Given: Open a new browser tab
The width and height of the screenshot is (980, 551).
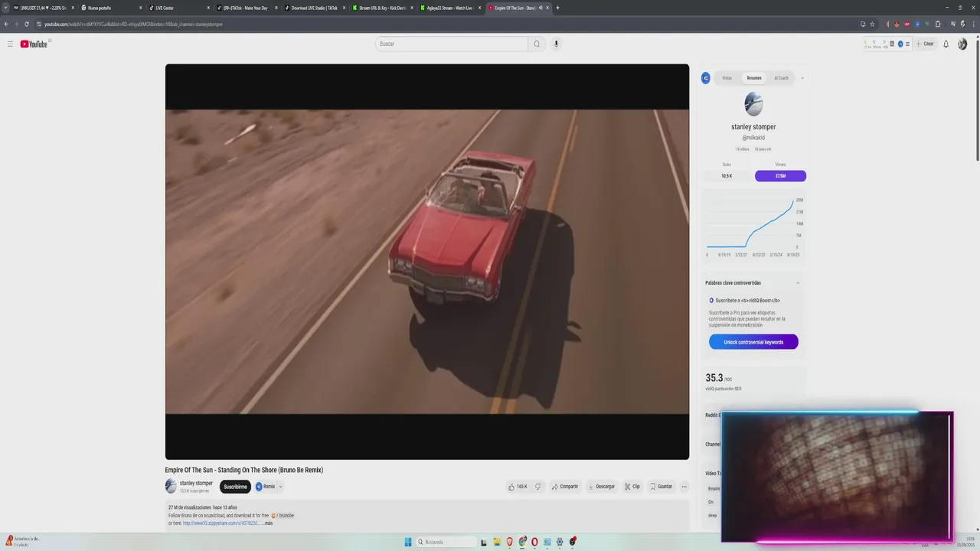Looking at the screenshot, I should point(557,8).
